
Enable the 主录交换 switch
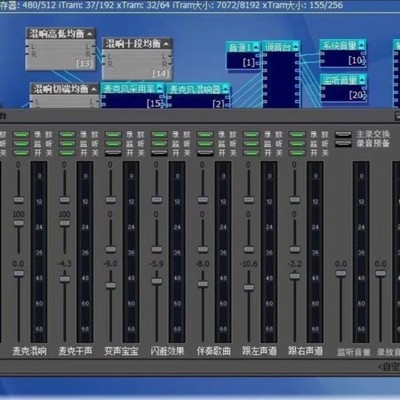[343, 134]
